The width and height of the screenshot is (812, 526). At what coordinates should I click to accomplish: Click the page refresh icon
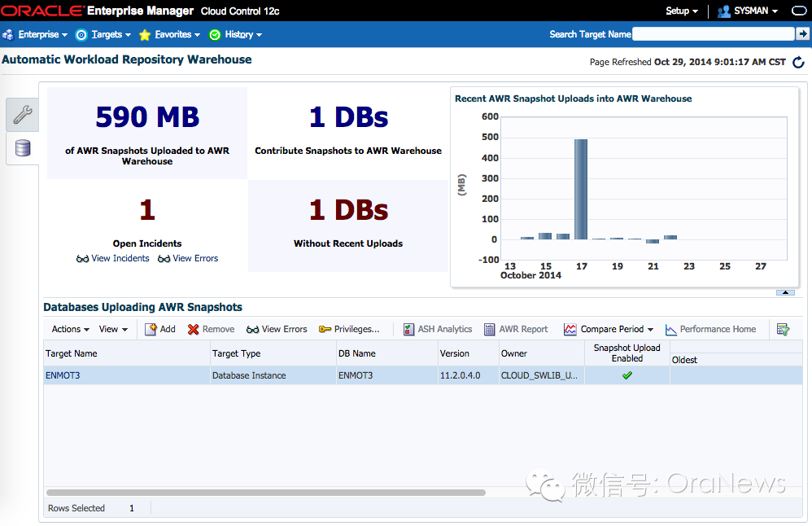click(798, 62)
